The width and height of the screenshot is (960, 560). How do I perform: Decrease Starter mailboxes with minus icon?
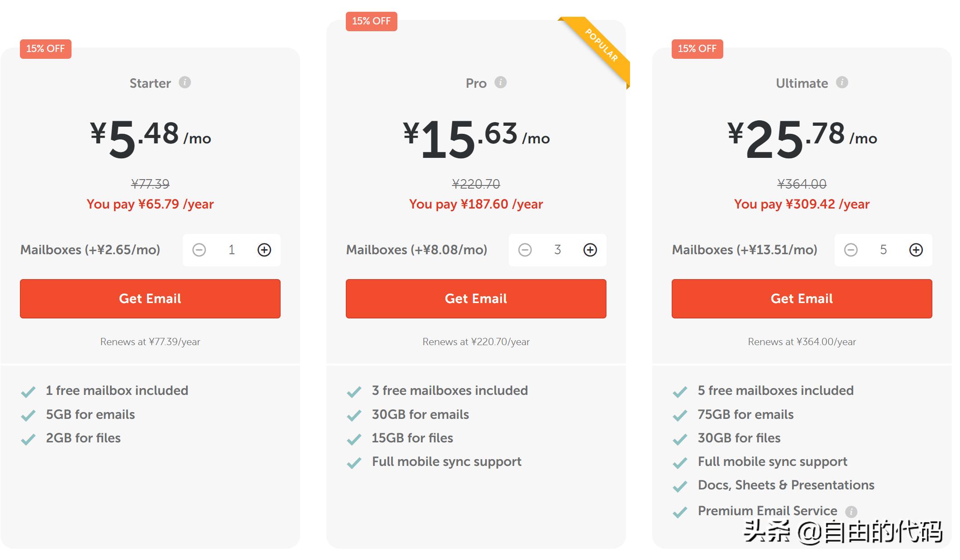[199, 250]
